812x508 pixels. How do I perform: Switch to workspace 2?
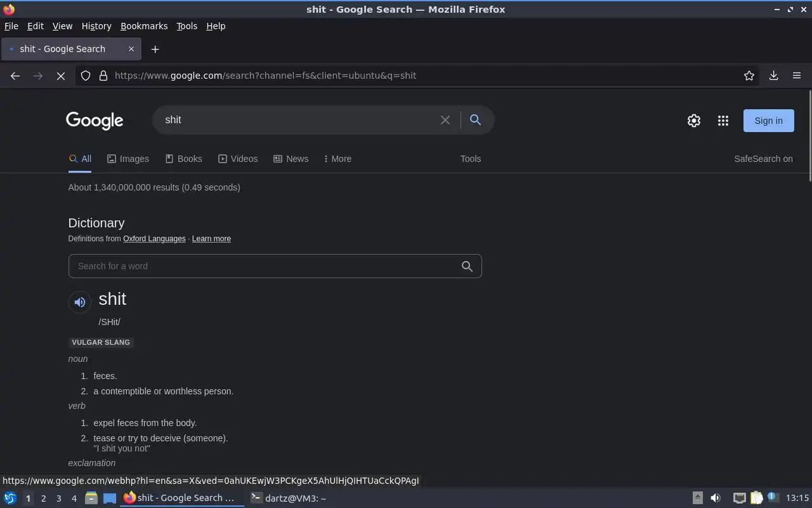point(43,498)
